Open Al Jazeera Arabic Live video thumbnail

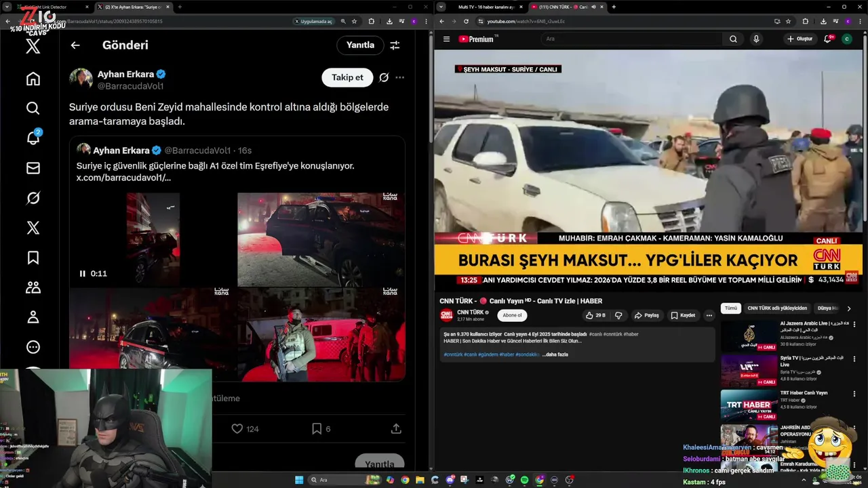click(749, 335)
